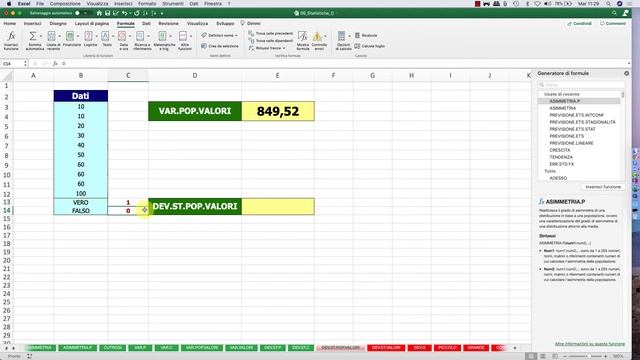The image size is (640, 360).
Task: Click the Inserisci funzione fx icon
Action: click(x=11, y=36)
